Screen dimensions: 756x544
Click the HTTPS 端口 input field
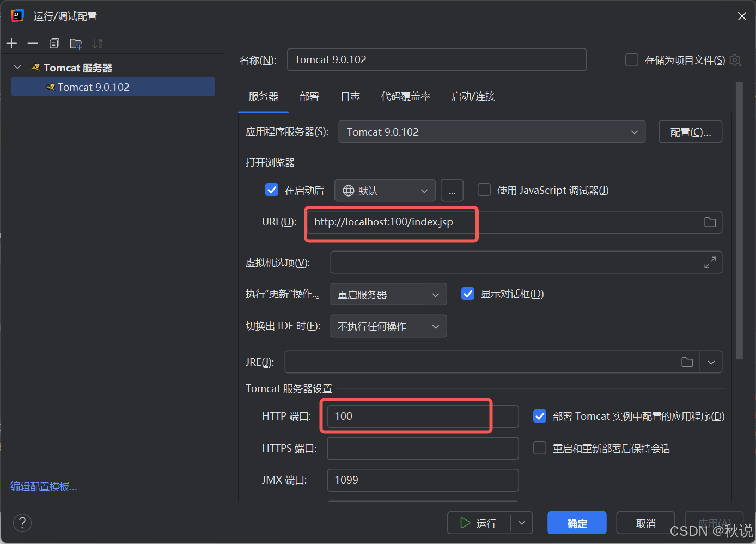coord(423,448)
